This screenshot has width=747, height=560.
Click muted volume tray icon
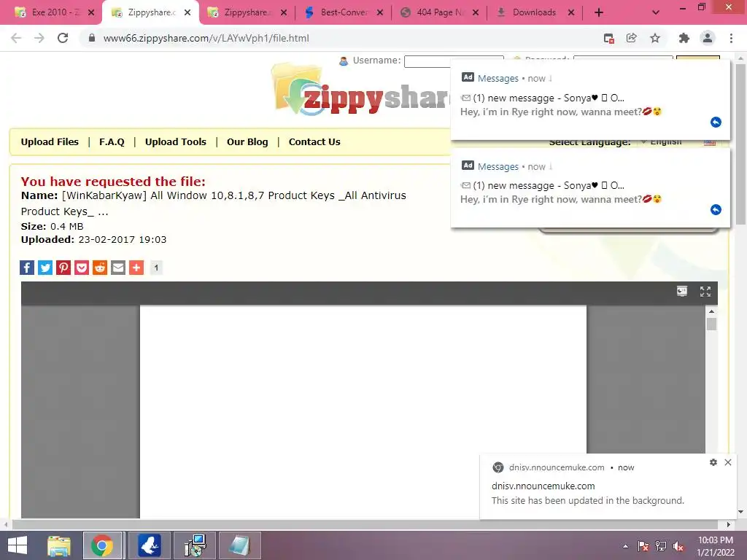pos(678,546)
